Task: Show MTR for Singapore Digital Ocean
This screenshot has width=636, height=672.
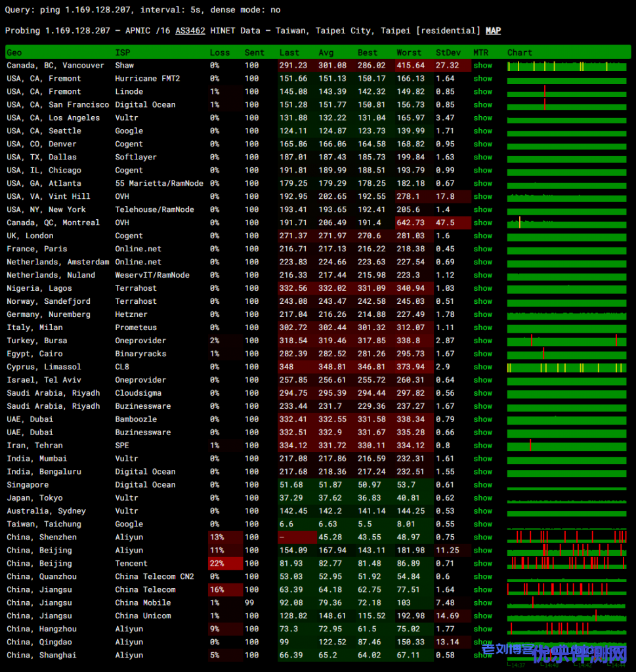Action: tap(482, 485)
